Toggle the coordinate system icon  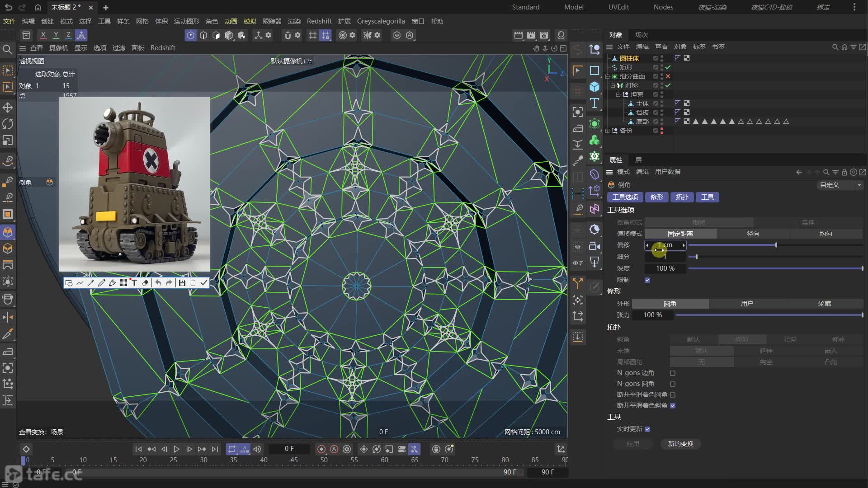(81, 35)
